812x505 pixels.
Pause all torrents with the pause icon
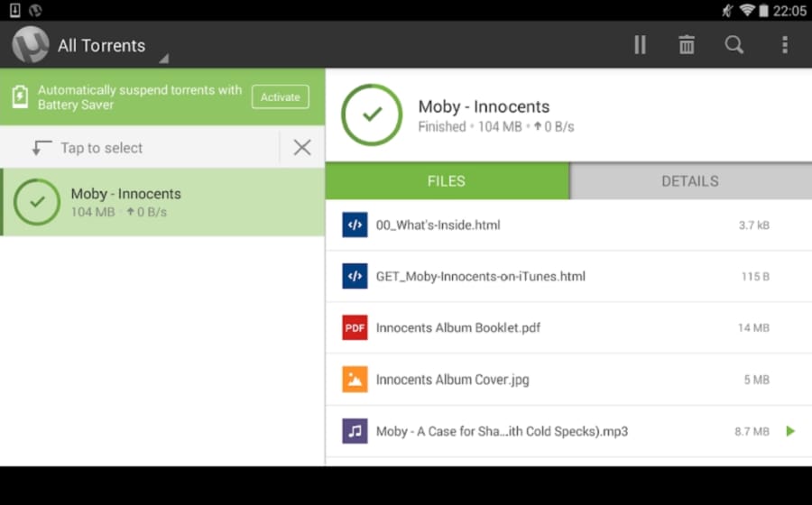[x=640, y=45]
